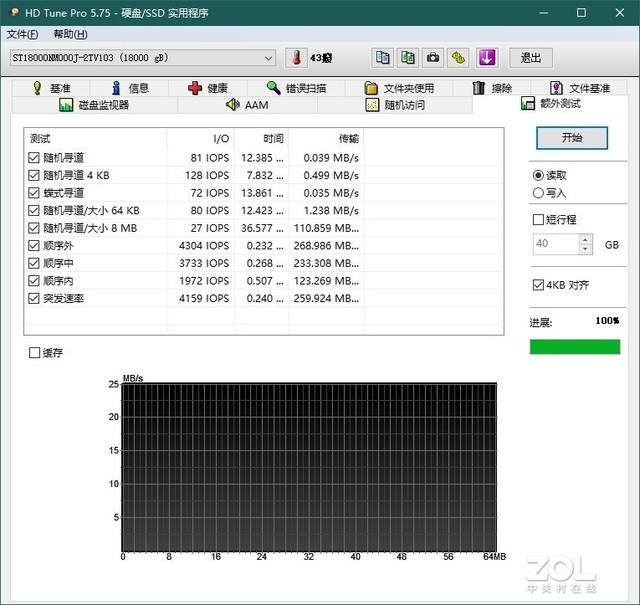Select the 268.986 MB transfer value
Image resolution: width=640 pixels, height=605 pixels.
326,245
